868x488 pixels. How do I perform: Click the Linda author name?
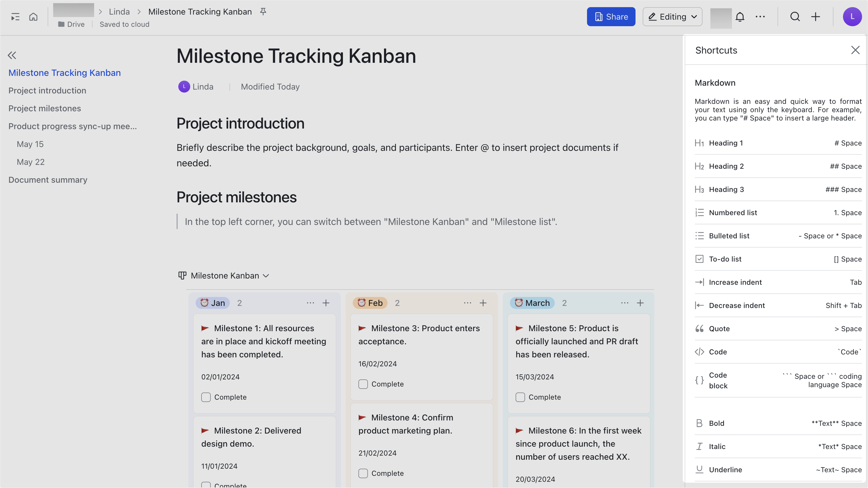[203, 87]
